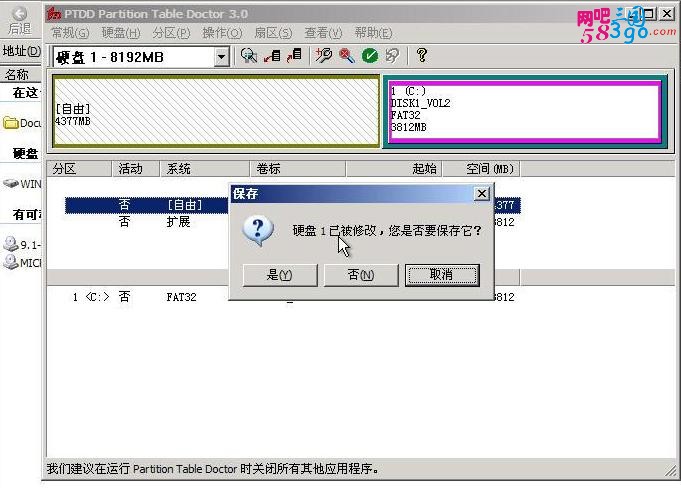681x488 pixels.
Task: Open the 常规(G) menu
Action: point(70,33)
